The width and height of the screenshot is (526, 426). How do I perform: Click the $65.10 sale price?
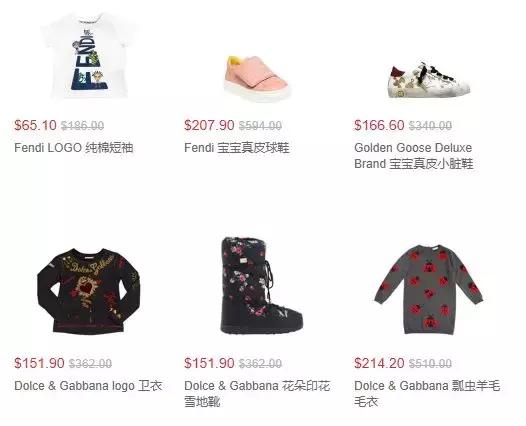point(35,125)
